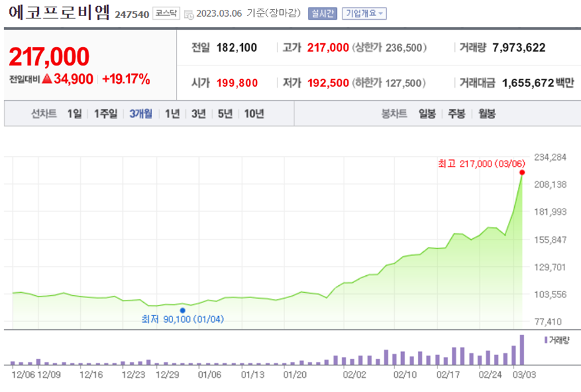581x392 pixels.
Task: Click the calendar icon before the date
Action: coord(189,15)
